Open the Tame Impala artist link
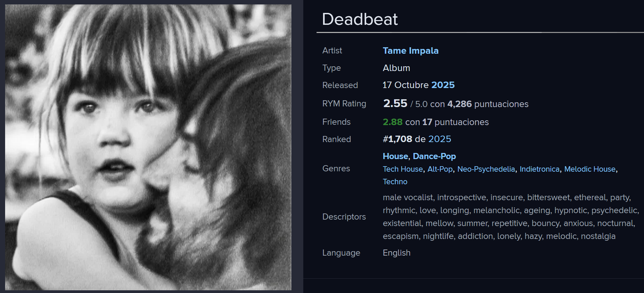Image resolution: width=644 pixels, height=293 pixels. 410,51
